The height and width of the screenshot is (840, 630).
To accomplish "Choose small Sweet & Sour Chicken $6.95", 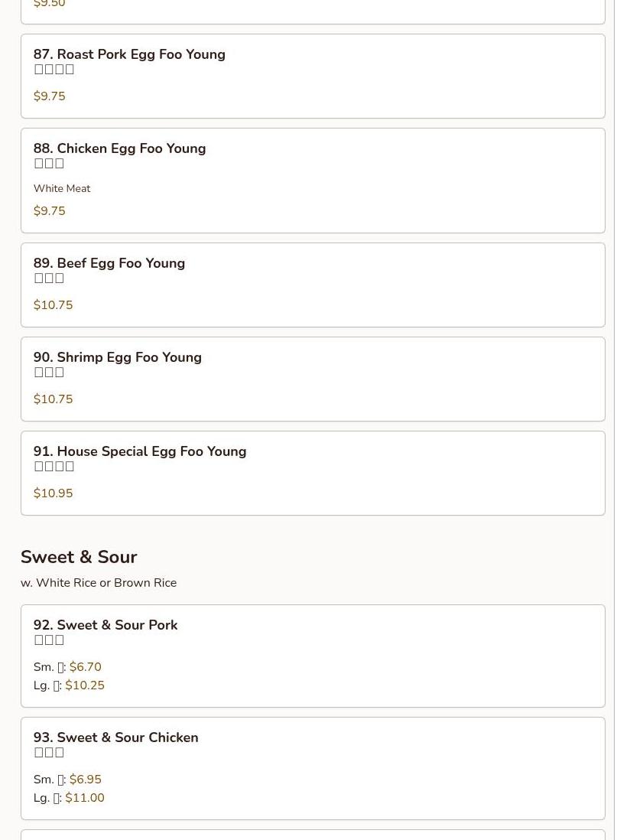I will click(x=85, y=780).
